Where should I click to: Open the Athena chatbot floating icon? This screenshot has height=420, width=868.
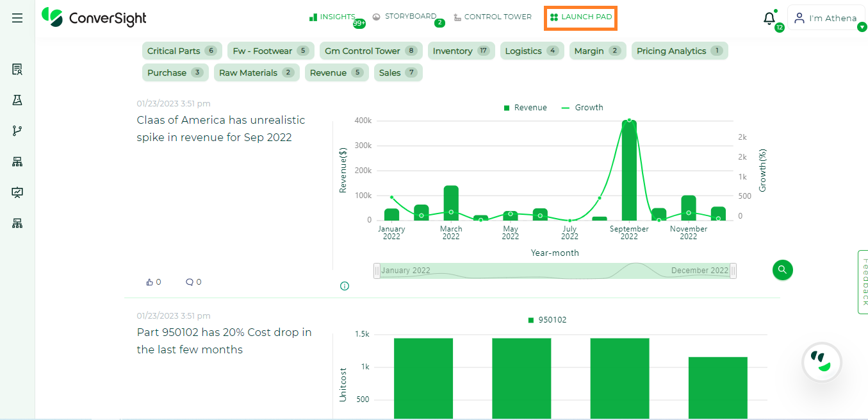pyautogui.click(x=821, y=362)
